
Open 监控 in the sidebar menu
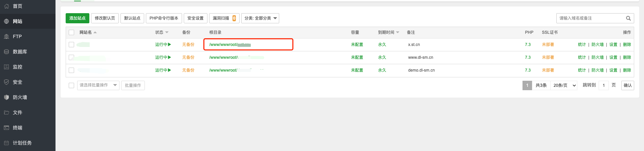18,67
